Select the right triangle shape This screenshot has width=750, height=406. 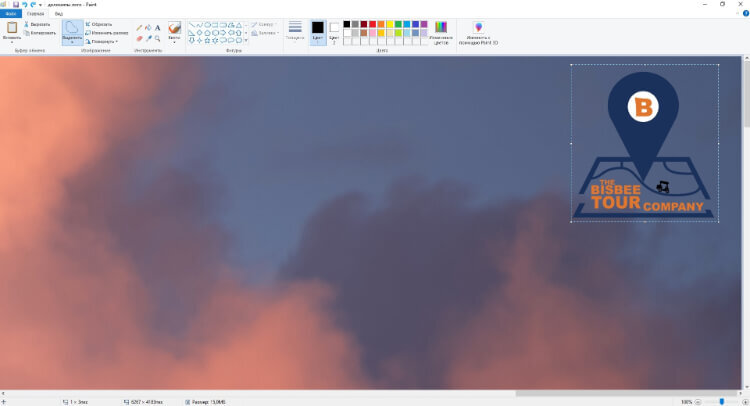192,33
